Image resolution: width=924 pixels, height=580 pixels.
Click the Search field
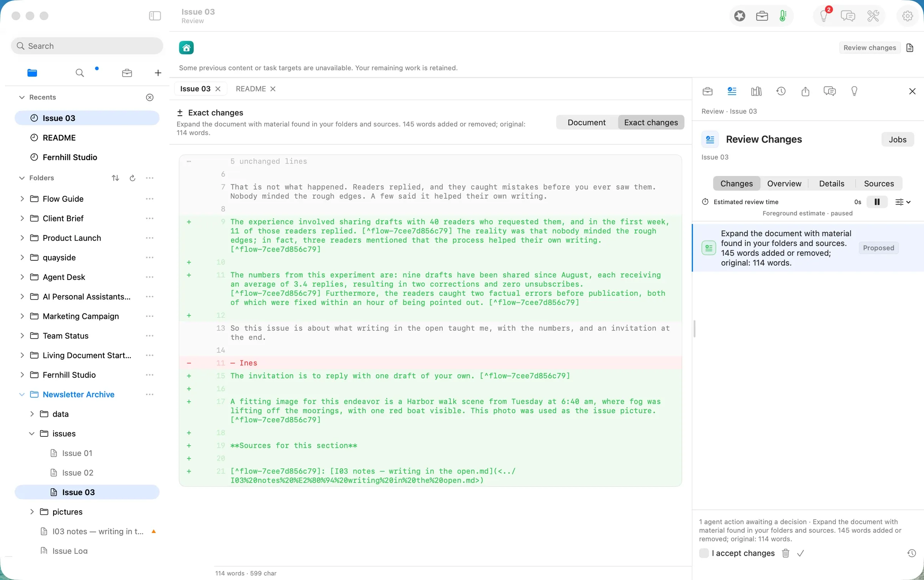click(87, 46)
